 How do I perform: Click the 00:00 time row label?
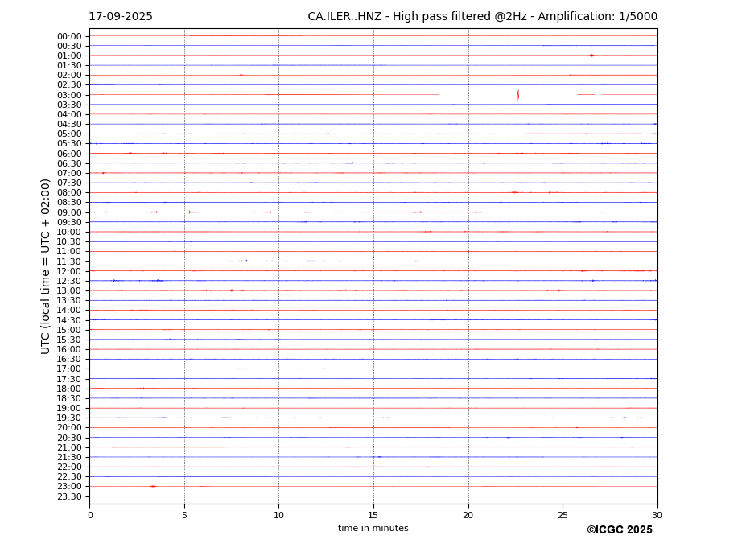click(69, 37)
